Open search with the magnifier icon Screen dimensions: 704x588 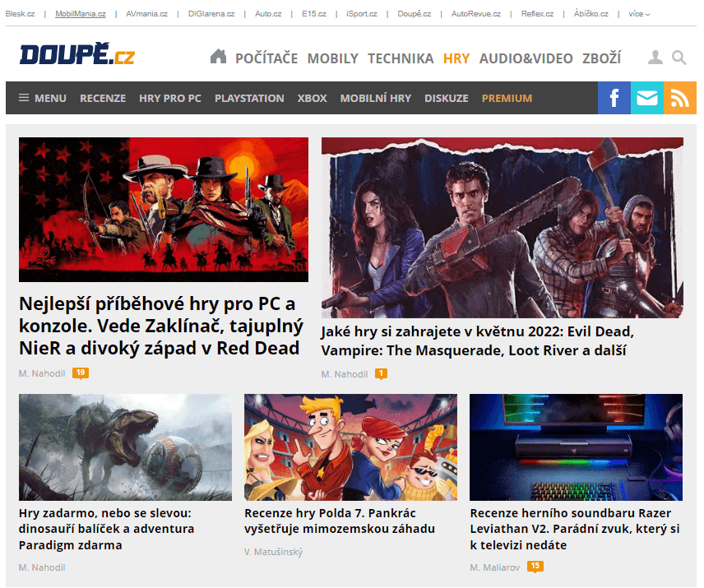tap(679, 58)
